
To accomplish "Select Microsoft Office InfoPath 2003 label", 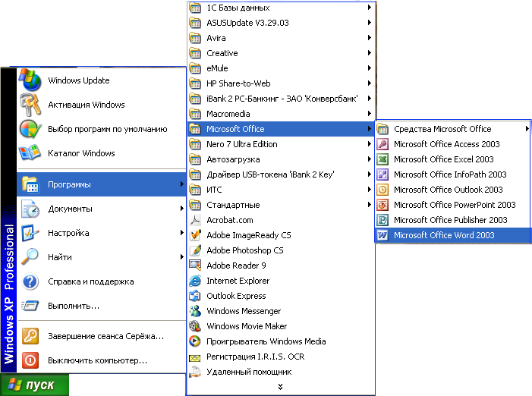I will 450,174.
